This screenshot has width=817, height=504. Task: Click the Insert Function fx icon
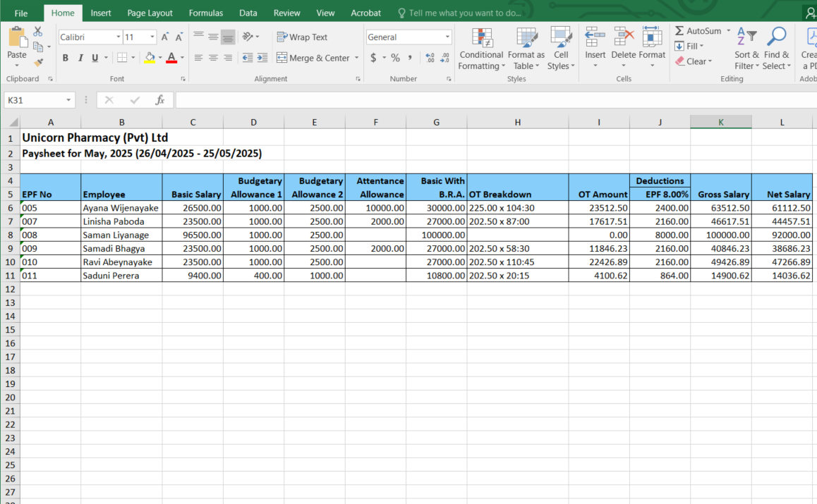(x=160, y=100)
